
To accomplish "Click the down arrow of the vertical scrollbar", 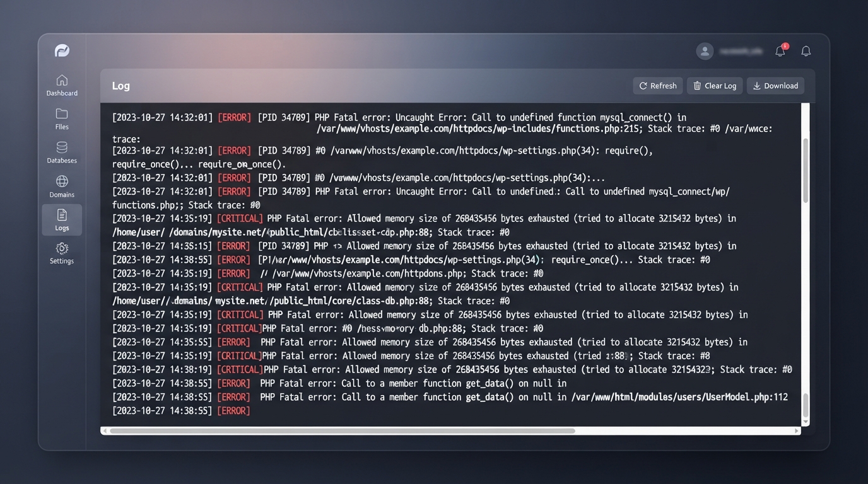I will click(x=806, y=422).
